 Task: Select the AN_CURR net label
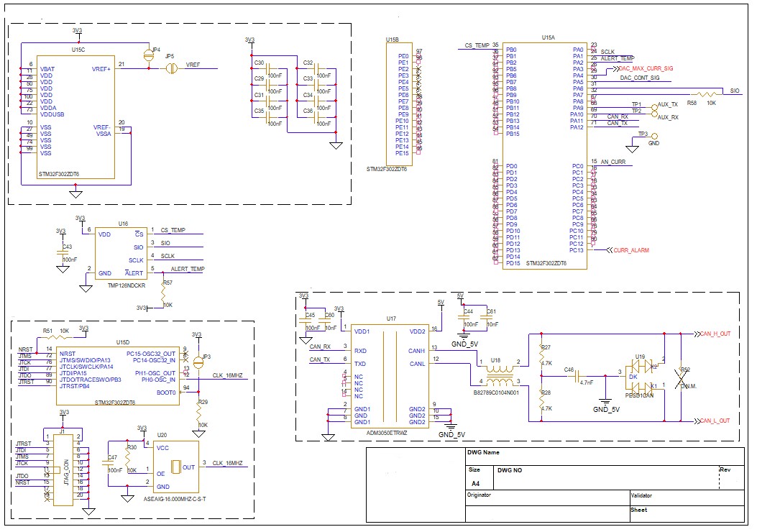[x=613, y=162]
